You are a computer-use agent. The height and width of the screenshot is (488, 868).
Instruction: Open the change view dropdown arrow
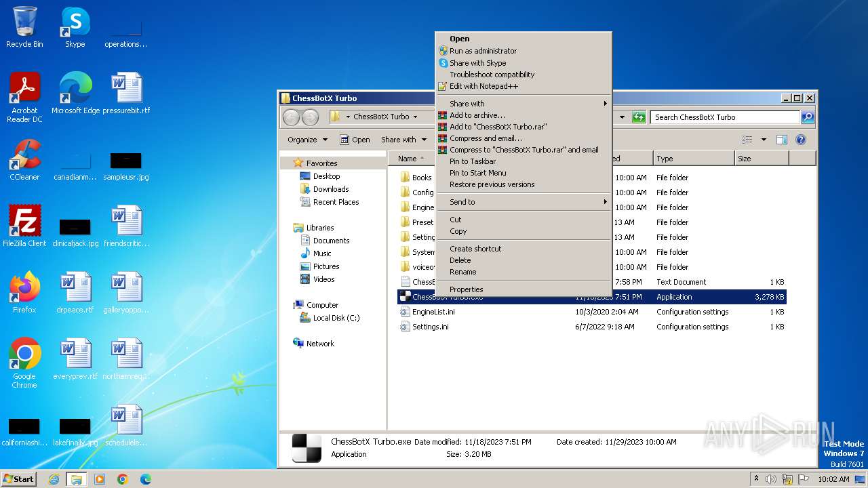pyautogui.click(x=764, y=140)
